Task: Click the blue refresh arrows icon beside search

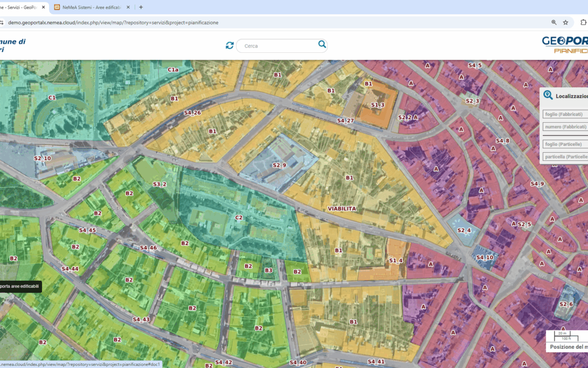Action: [230, 45]
